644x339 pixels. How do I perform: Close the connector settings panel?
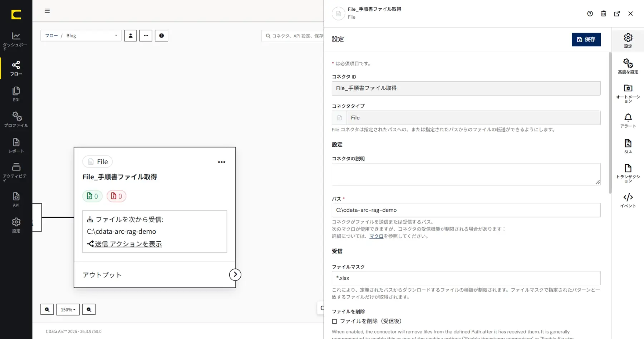tap(631, 14)
